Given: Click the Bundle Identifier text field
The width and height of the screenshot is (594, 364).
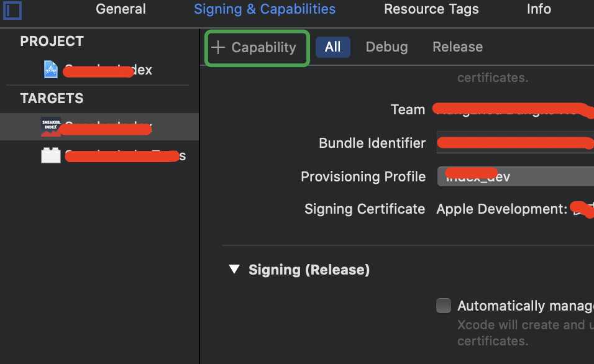Looking at the screenshot, I should (x=515, y=142).
